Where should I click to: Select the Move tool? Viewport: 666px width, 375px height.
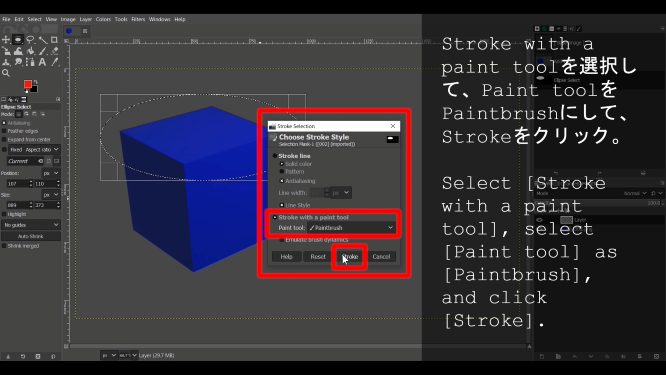(x=6, y=40)
